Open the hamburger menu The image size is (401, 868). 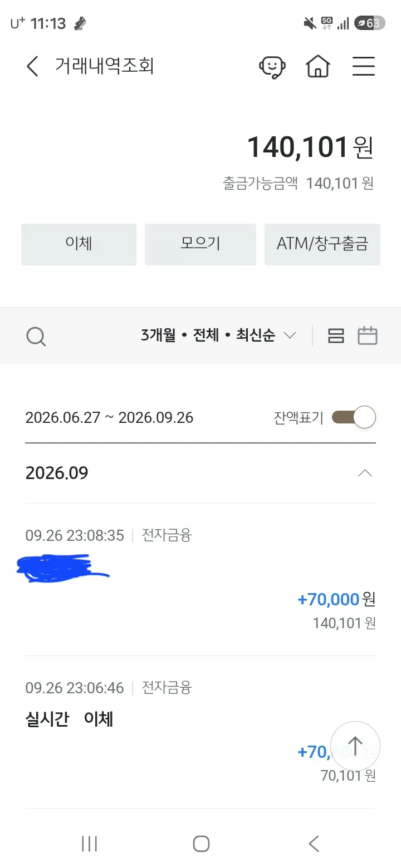(x=364, y=67)
